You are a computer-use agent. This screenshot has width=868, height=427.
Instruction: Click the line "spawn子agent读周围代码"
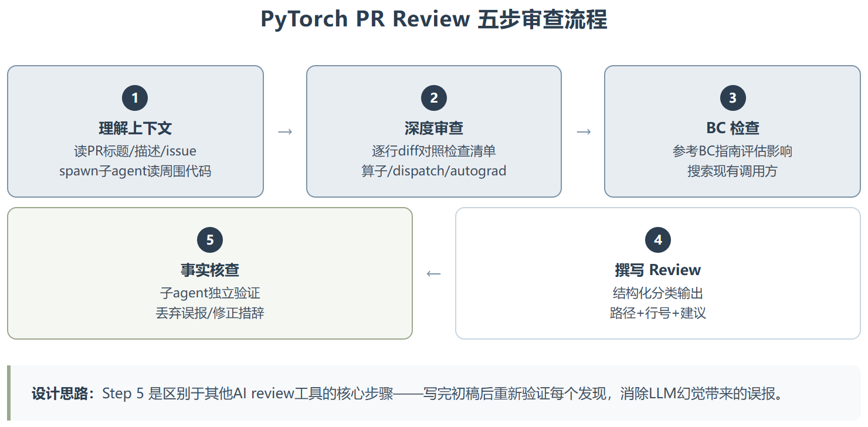click(135, 171)
